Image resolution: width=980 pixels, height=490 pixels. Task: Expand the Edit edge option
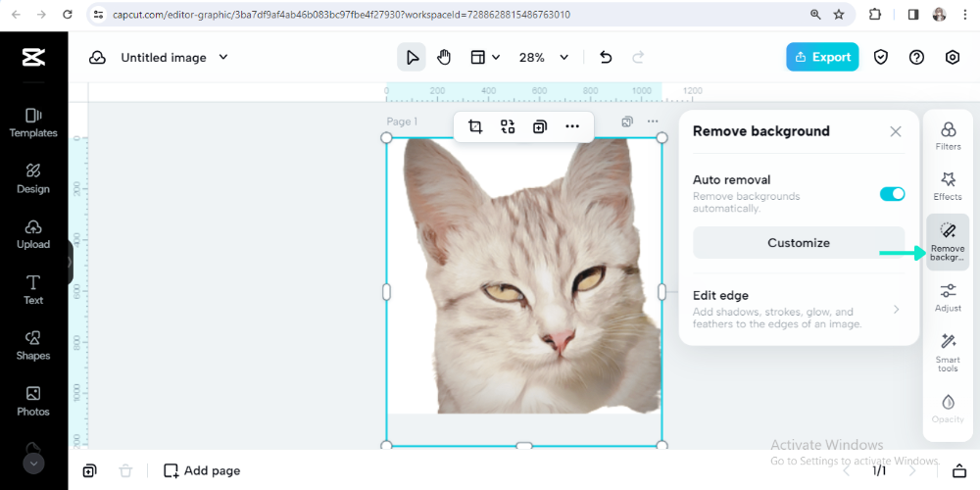798,309
